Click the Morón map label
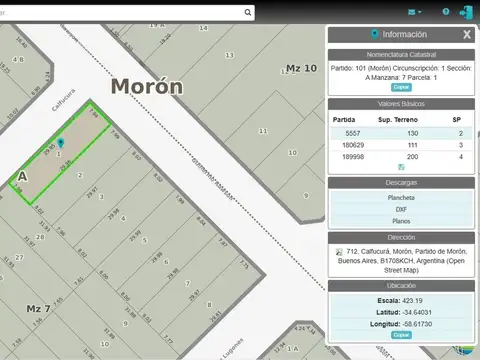Viewport: 480px width, 360px height. point(147,86)
